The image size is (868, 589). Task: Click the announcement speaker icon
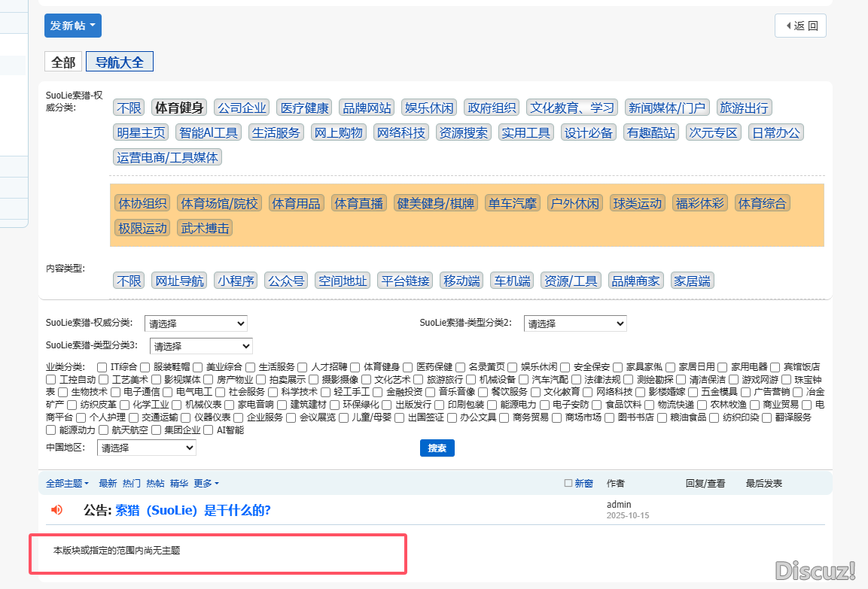tap(57, 510)
